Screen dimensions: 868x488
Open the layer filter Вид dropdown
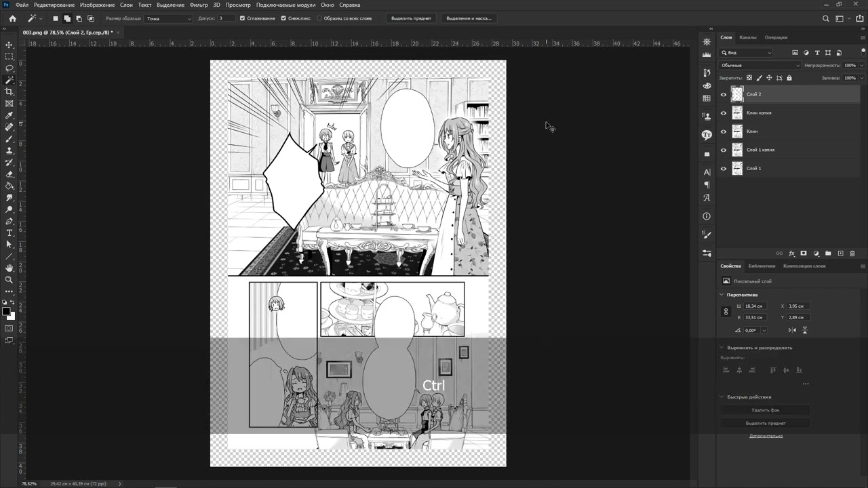point(746,53)
